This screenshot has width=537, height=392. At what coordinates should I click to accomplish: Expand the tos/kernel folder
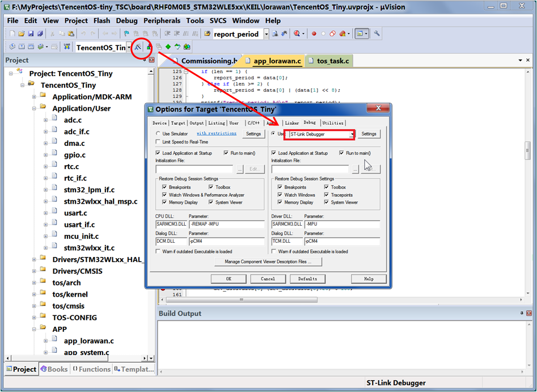[34, 294]
